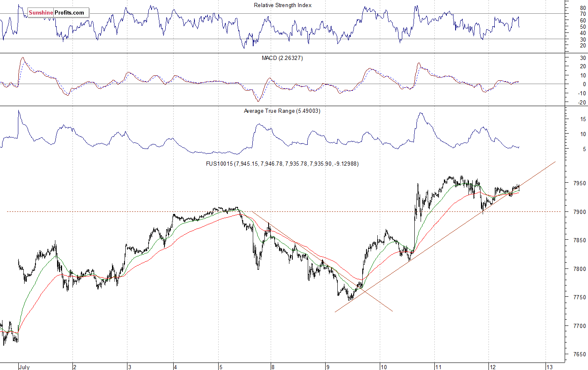
Task: Click the July date axis label
Action: click(24, 367)
